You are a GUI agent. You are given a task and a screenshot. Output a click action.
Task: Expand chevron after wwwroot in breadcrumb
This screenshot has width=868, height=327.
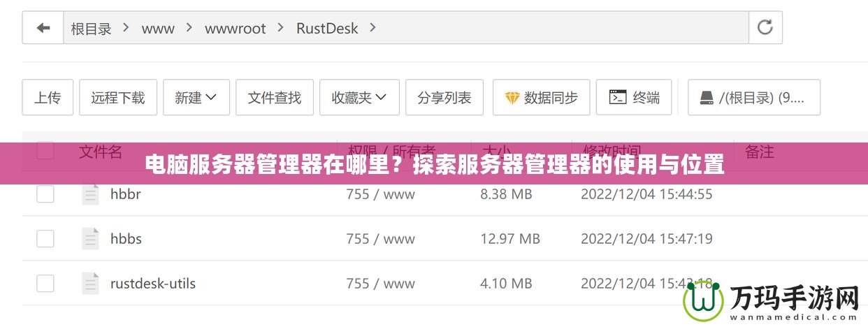(280, 28)
